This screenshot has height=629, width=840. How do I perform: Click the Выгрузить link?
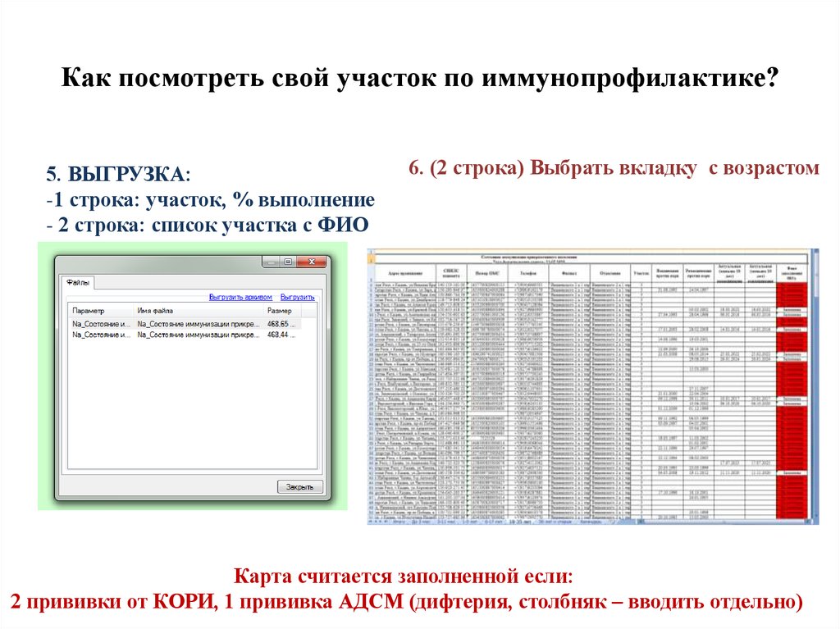297,296
